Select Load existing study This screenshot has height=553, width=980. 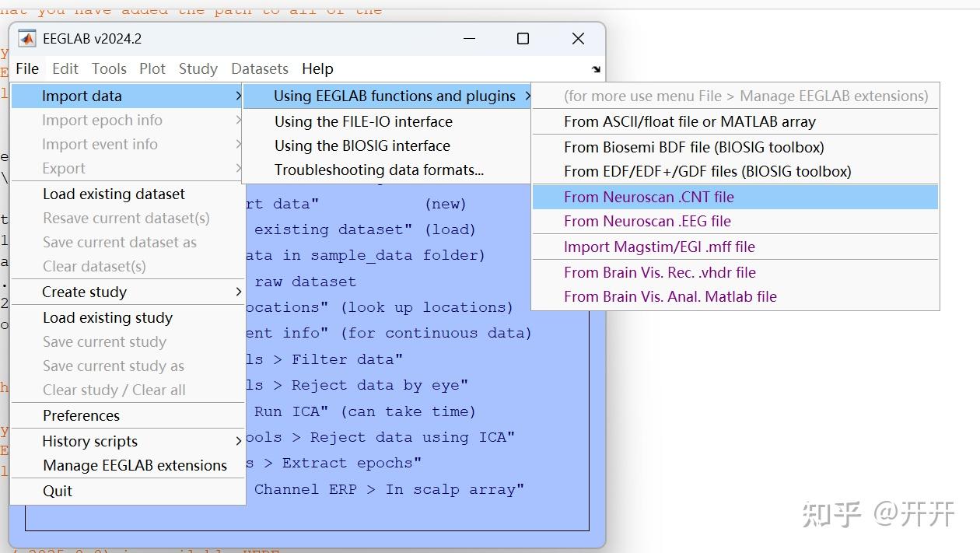point(128,317)
